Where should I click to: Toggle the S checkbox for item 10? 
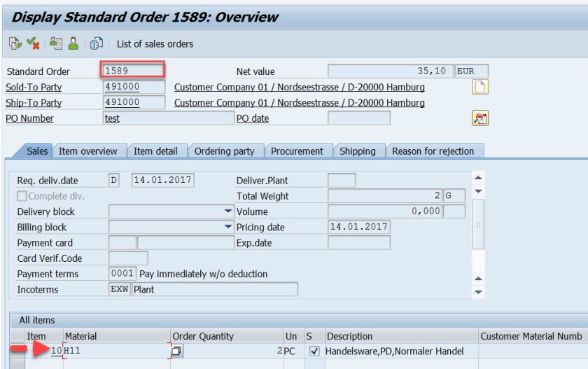(314, 351)
